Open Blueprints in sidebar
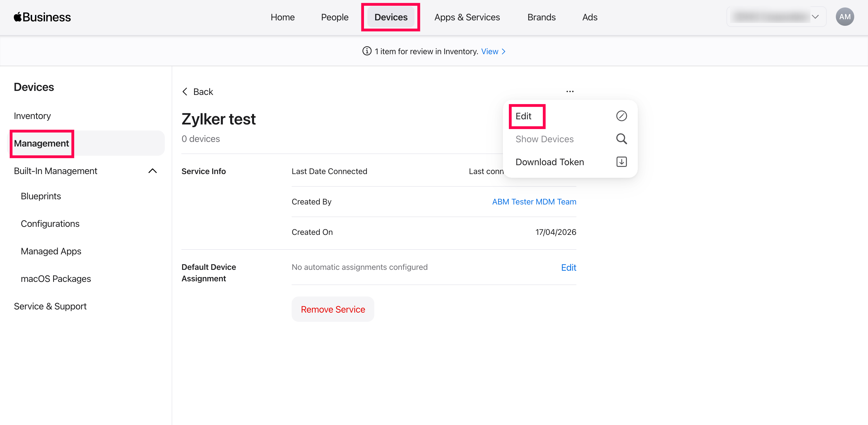This screenshot has height=425, width=868. click(41, 196)
